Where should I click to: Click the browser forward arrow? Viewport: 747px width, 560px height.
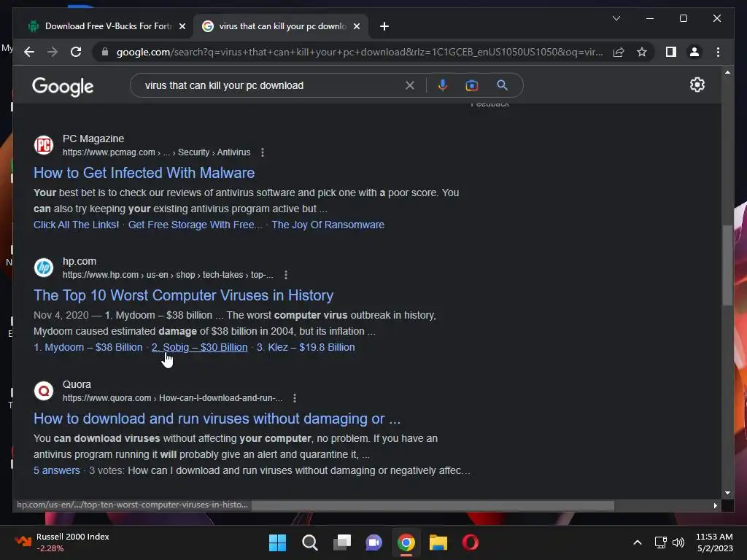53,52
